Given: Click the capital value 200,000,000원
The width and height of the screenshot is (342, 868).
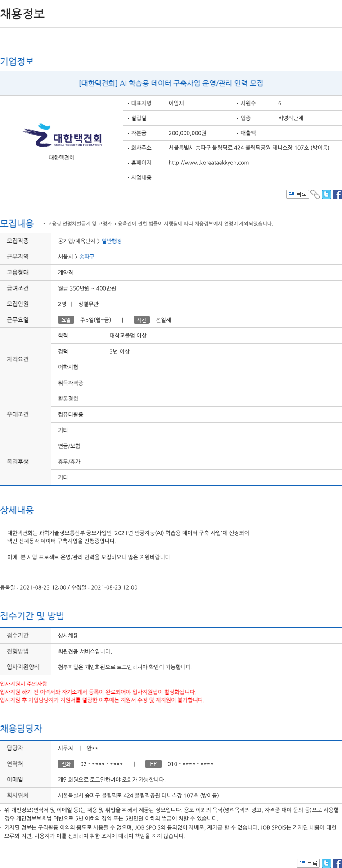Looking at the screenshot, I should pos(188,133).
